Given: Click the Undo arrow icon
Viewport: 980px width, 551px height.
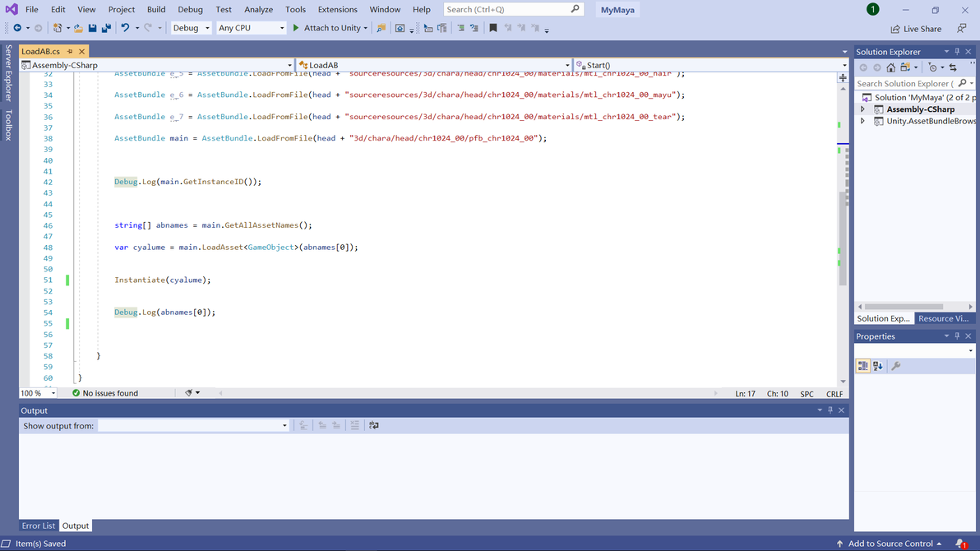Looking at the screenshot, I should click(x=125, y=28).
